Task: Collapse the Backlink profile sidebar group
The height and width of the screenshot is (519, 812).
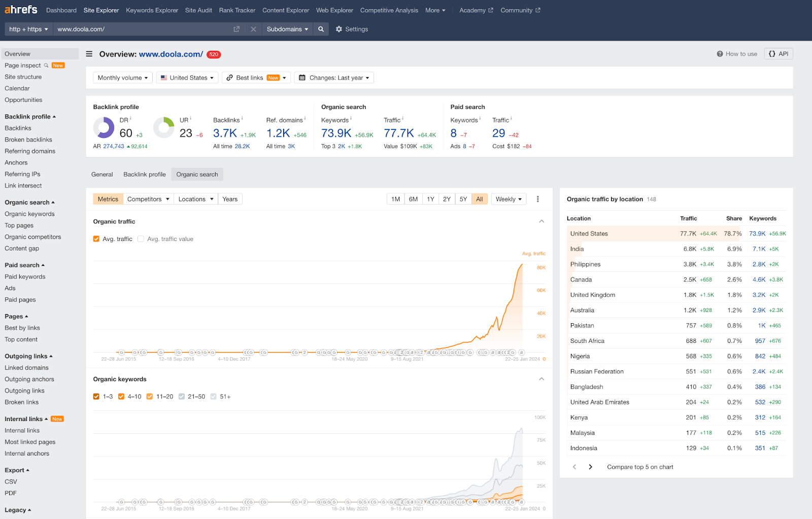Action: [x=30, y=117]
